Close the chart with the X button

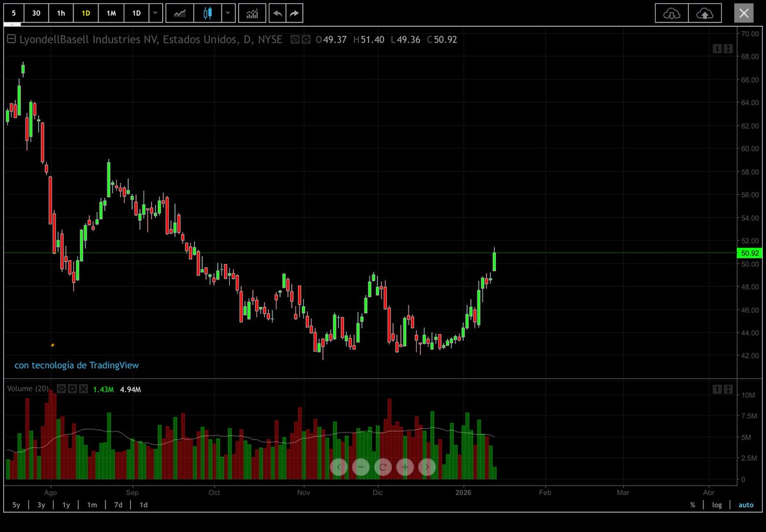743,13
